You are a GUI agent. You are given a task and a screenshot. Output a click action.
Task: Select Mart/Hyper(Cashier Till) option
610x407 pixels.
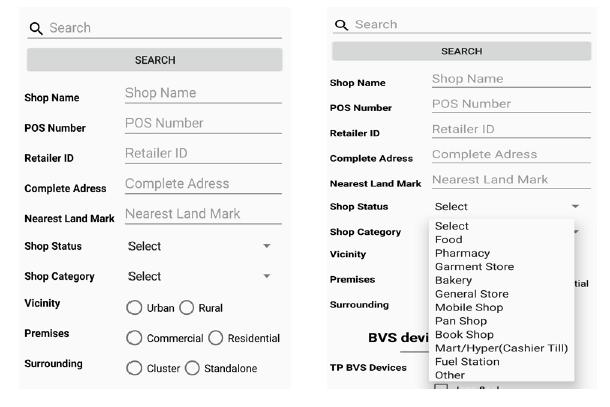tap(503, 347)
